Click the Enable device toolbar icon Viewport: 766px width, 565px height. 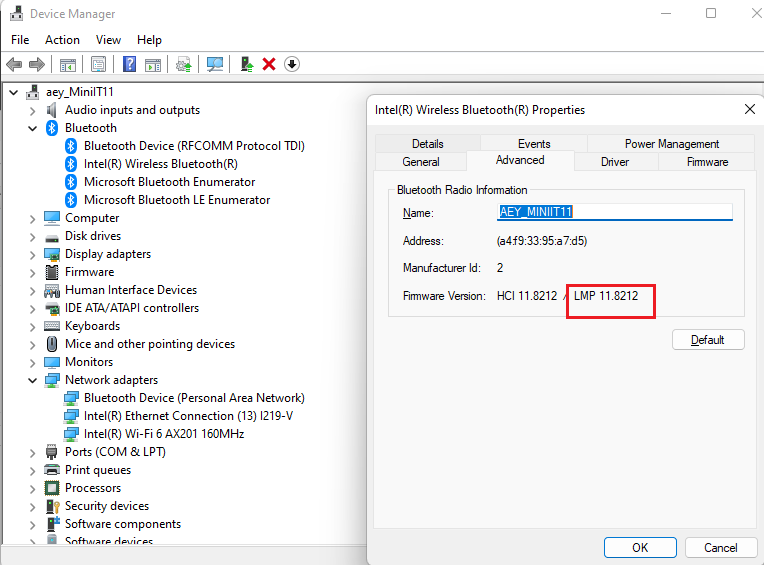point(247,64)
